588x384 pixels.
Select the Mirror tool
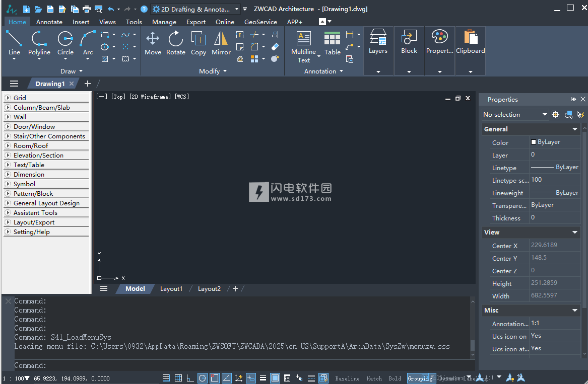[x=221, y=43]
